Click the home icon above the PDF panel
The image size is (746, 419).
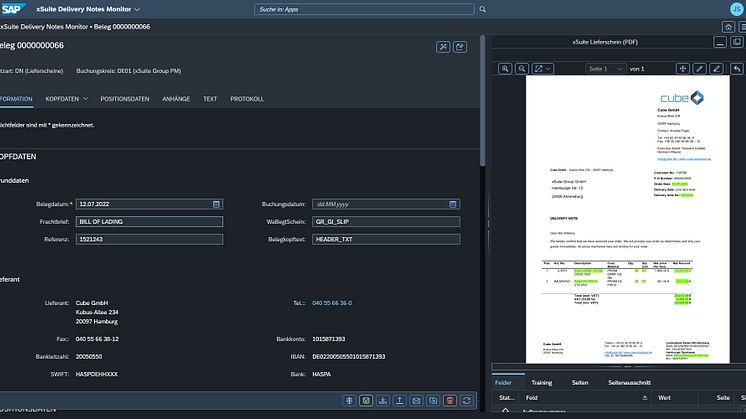tap(728, 27)
